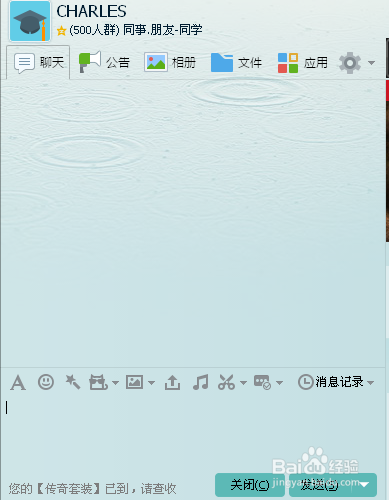This screenshot has width=389, height=500.
Task: Open the emoji smiley picker
Action: pyautogui.click(x=46, y=382)
